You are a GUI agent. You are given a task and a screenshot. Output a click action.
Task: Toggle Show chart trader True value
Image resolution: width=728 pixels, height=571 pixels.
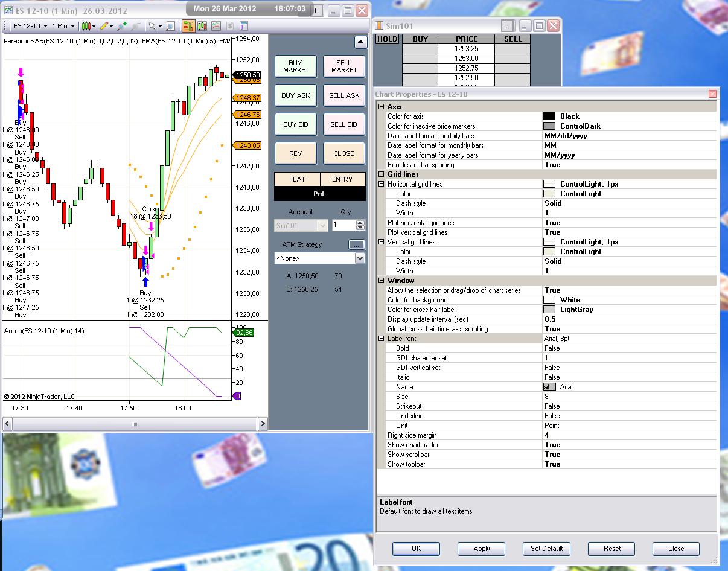click(x=630, y=445)
